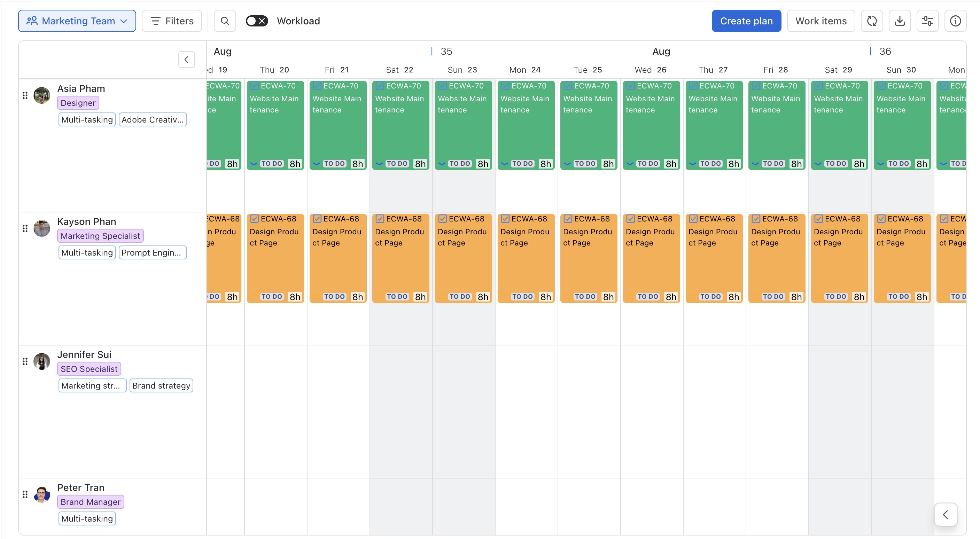Click drag handle beside Jennifer Sui
The width and height of the screenshot is (980, 539).
(x=25, y=361)
